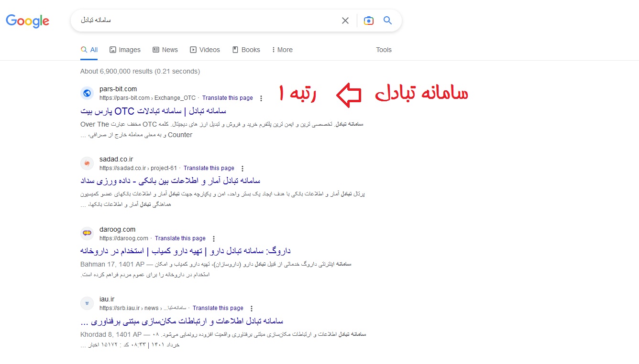This screenshot has width=639, height=364.
Task: Open the pars-bit OTC result title link
Action: click(x=154, y=111)
